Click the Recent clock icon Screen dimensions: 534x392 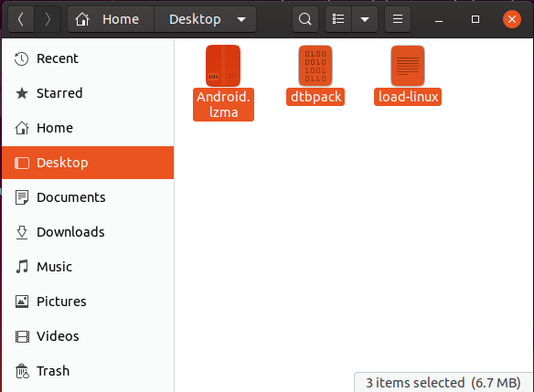click(21, 58)
